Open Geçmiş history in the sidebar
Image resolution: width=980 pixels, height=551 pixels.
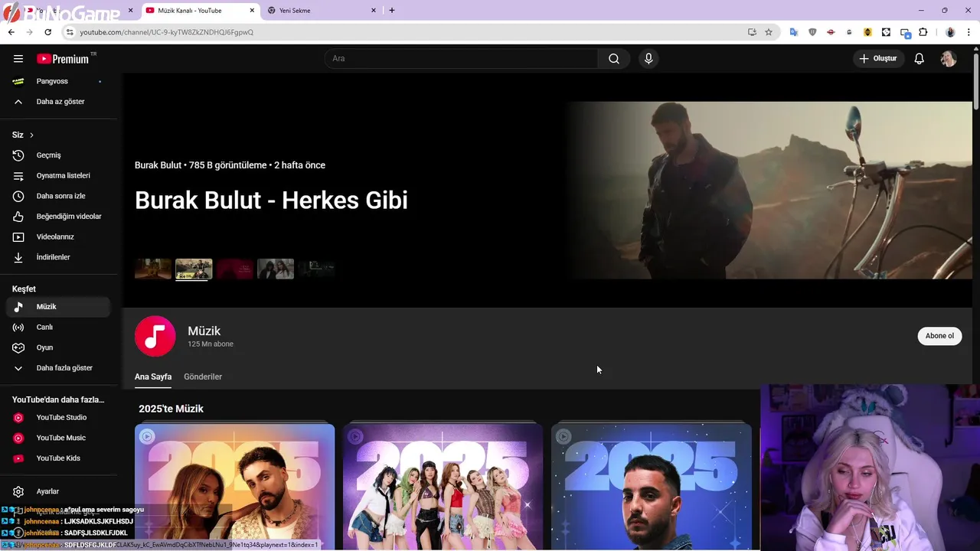point(58,155)
